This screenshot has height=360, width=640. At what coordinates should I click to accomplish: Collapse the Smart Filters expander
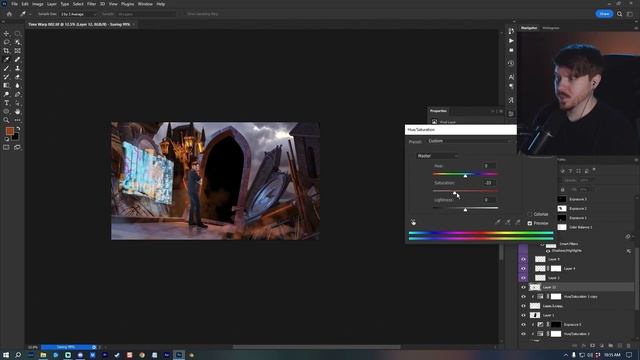[542, 244]
